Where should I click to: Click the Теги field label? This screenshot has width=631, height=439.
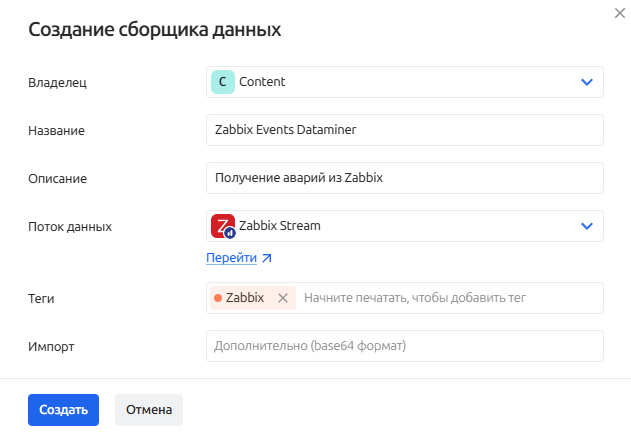click(x=41, y=298)
